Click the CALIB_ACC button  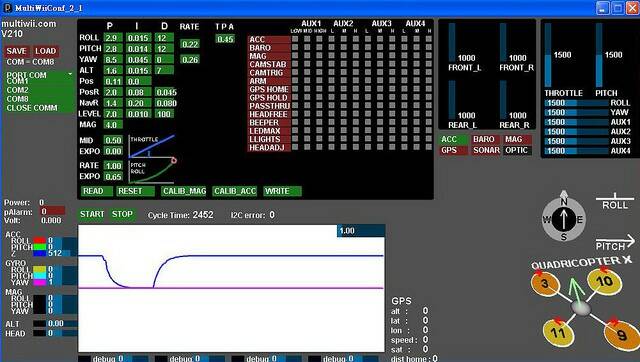click(x=235, y=191)
